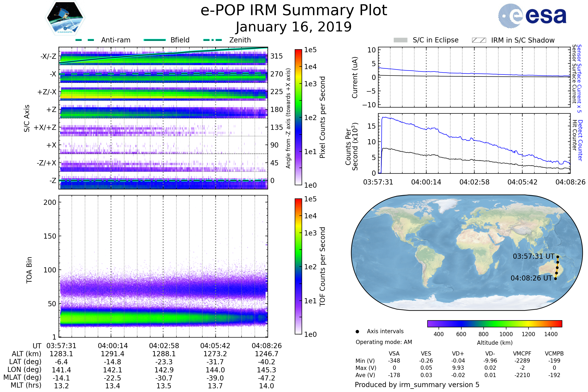Image resolution: width=588 pixels, height=392 pixels.
Task: Click the S/C in Eclipse gray swatch
Action: (400, 40)
